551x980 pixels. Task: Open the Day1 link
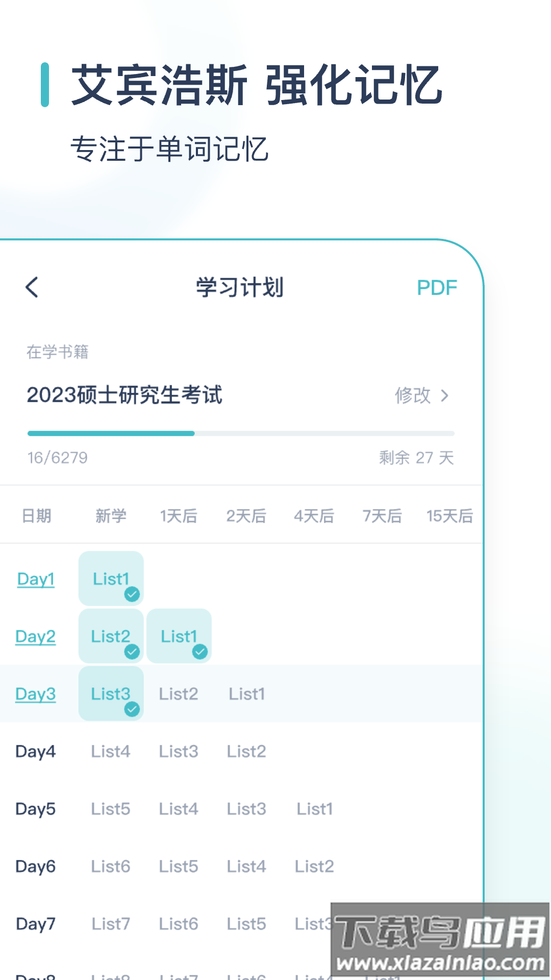click(x=35, y=579)
